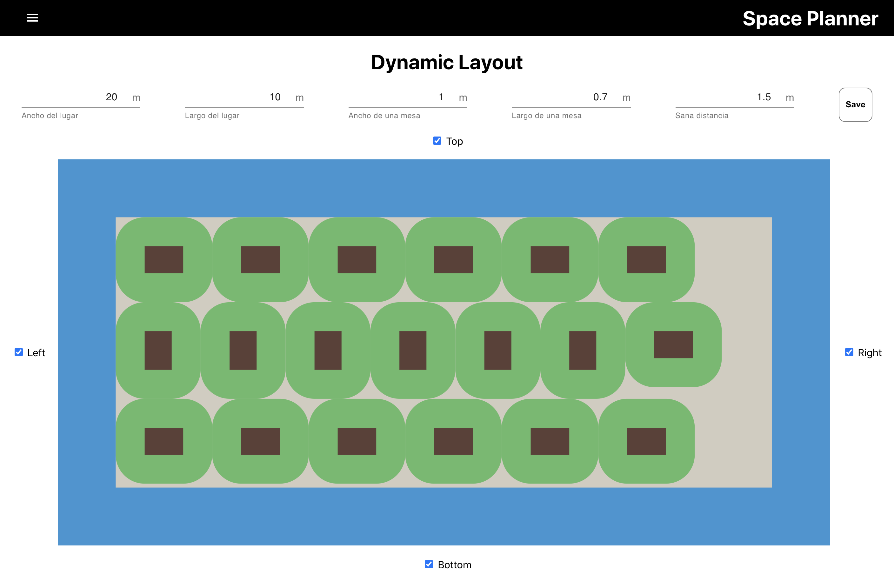Toggle the Bottom checkbox
This screenshot has height=588, width=894.
coord(429,564)
